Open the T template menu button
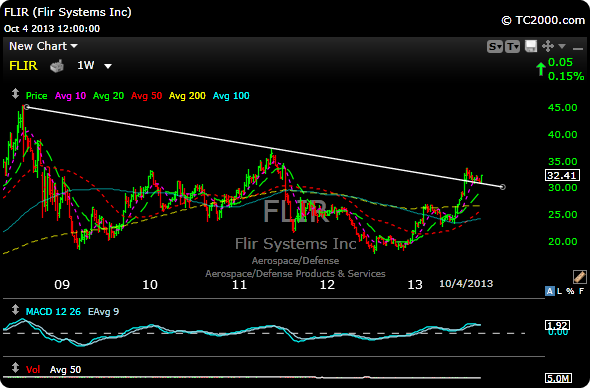The width and height of the screenshot is (590, 388). 512,46
